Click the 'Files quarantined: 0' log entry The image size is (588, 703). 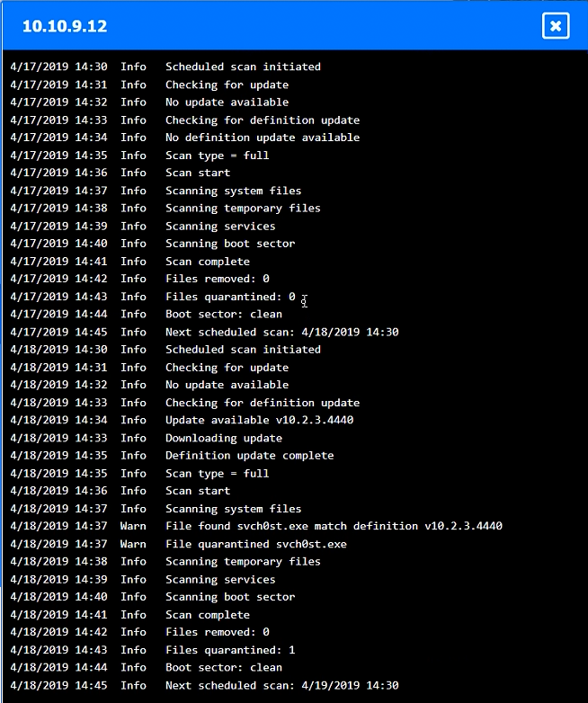point(230,297)
